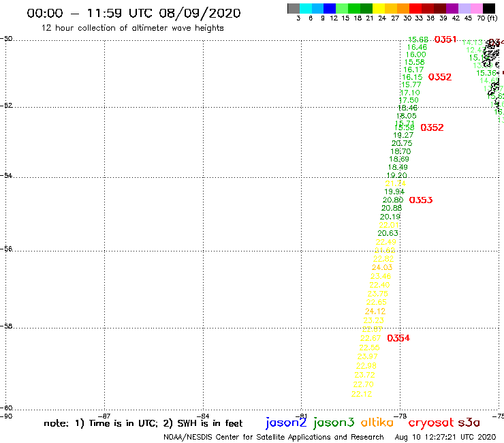This screenshot has width=504, height=443.
Task: Click the wave height value 22.98
Action: click(366, 366)
